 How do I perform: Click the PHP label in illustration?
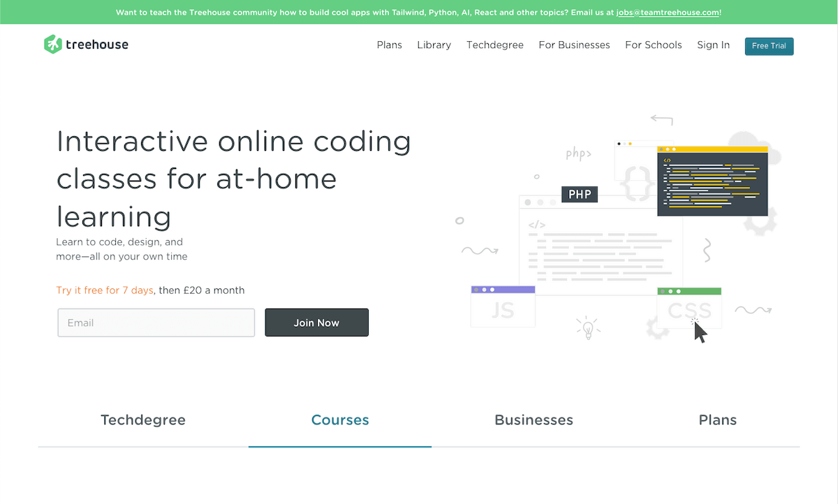point(580,194)
